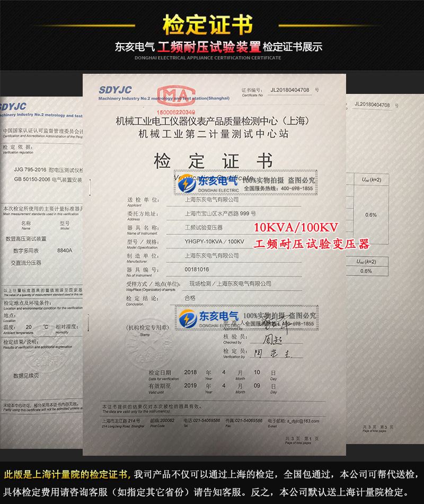Click verification day 10

pyautogui.click(x=257, y=372)
